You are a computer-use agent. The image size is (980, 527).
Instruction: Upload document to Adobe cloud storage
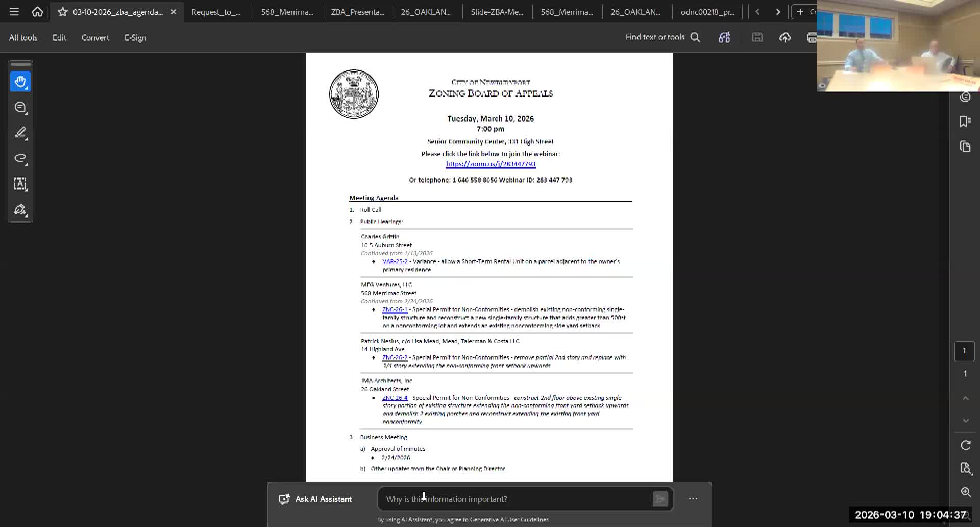[785, 37]
